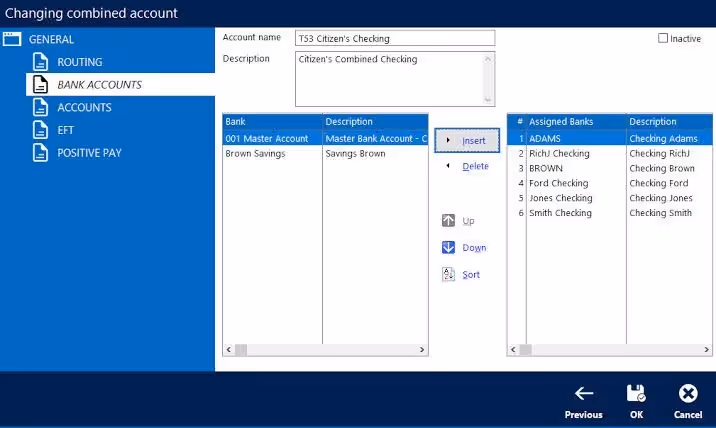Click the Assigned Banks horizontal scrollbar thumb
716x428 pixels.
pyautogui.click(x=526, y=350)
